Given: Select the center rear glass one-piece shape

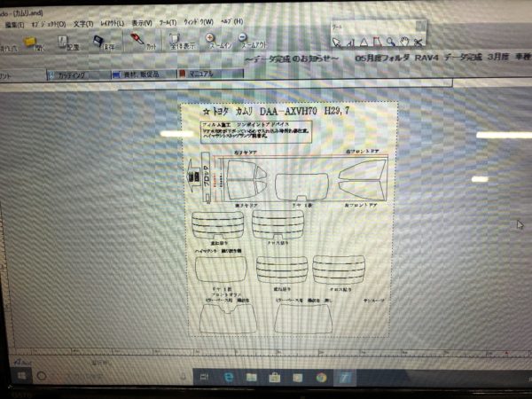Looking at the screenshot, I should [x=301, y=186].
